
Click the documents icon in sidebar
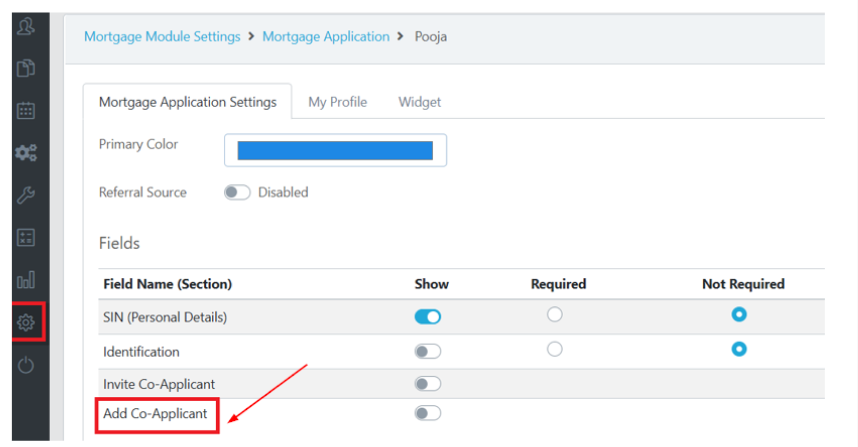point(26,68)
